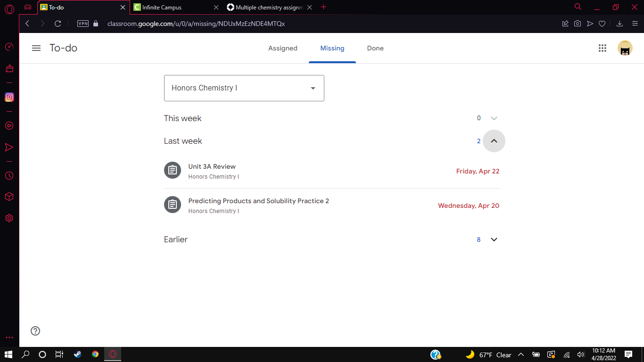Open the notification center
The height and width of the screenshot is (362, 644).
(628, 354)
